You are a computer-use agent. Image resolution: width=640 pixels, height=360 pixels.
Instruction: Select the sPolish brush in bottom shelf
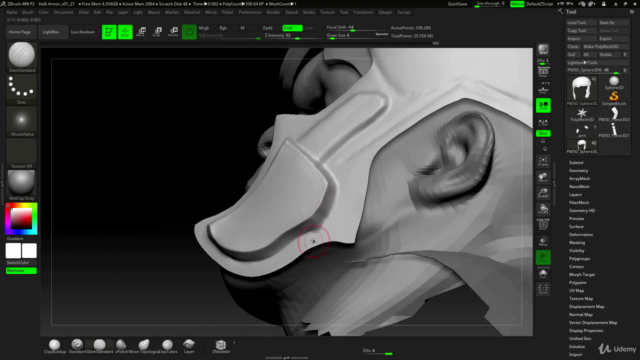pyautogui.click(x=121, y=346)
